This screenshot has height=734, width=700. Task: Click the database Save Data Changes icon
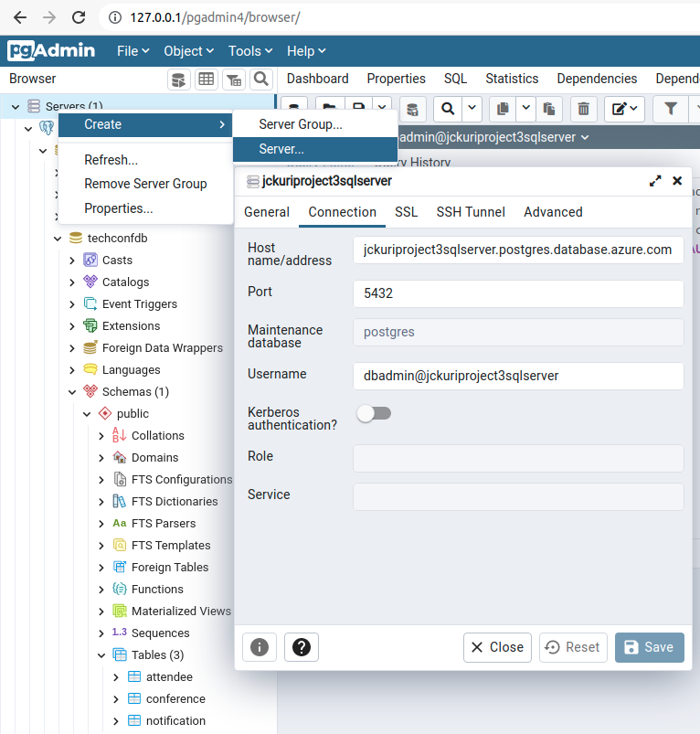tap(412, 110)
